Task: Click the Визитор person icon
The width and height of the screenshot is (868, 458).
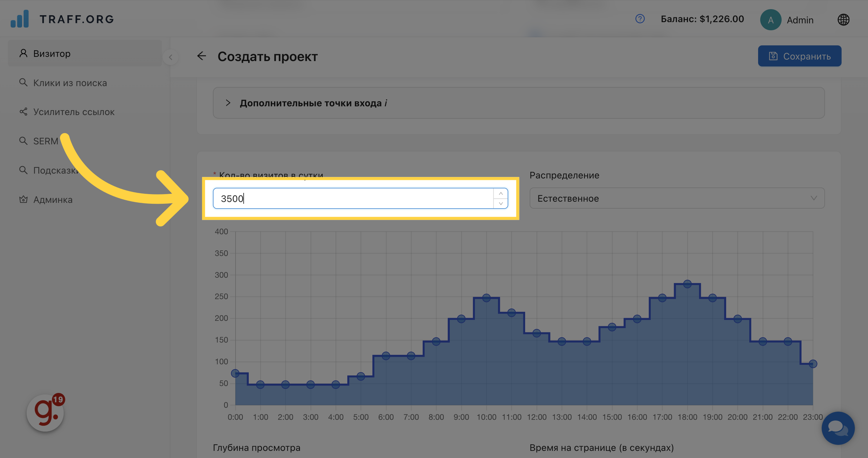Action: point(23,53)
